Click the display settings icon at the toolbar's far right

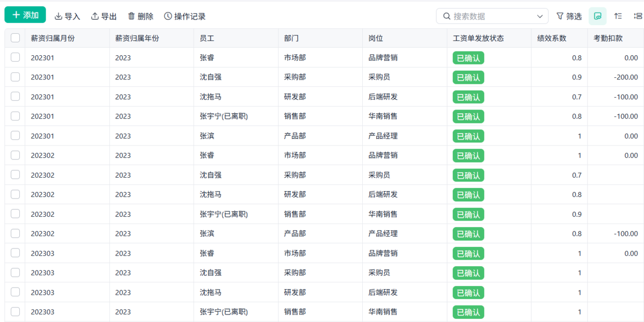click(638, 16)
